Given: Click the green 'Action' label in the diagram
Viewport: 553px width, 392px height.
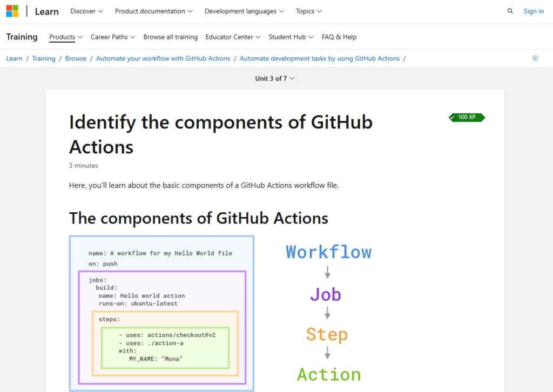Looking at the screenshot, I should tap(329, 374).
